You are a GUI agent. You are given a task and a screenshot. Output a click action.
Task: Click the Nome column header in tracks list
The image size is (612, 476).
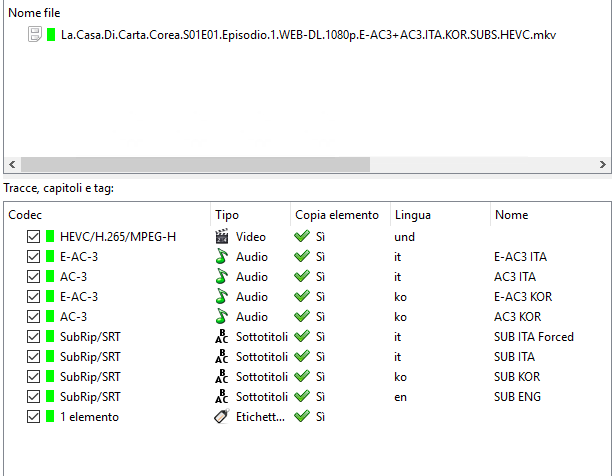551,215
